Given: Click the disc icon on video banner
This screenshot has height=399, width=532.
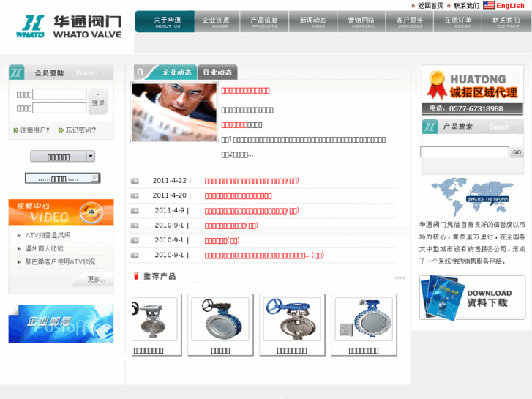Looking at the screenshot, I should 91,212.
